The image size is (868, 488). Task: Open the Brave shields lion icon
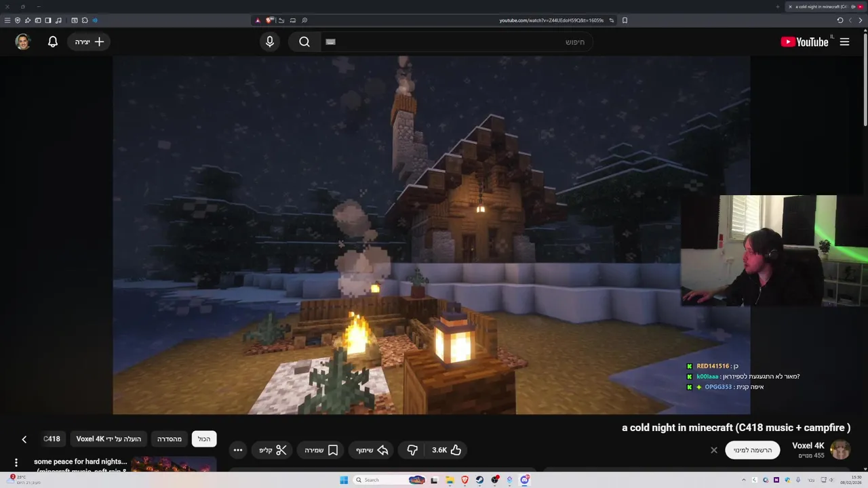(x=269, y=20)
